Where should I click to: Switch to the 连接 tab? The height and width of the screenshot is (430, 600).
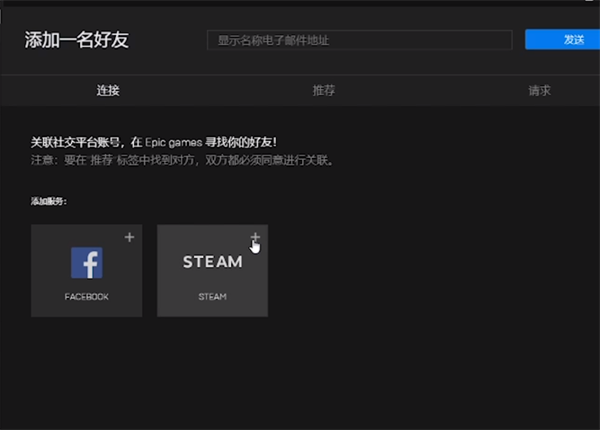click(x=108, y=91)
